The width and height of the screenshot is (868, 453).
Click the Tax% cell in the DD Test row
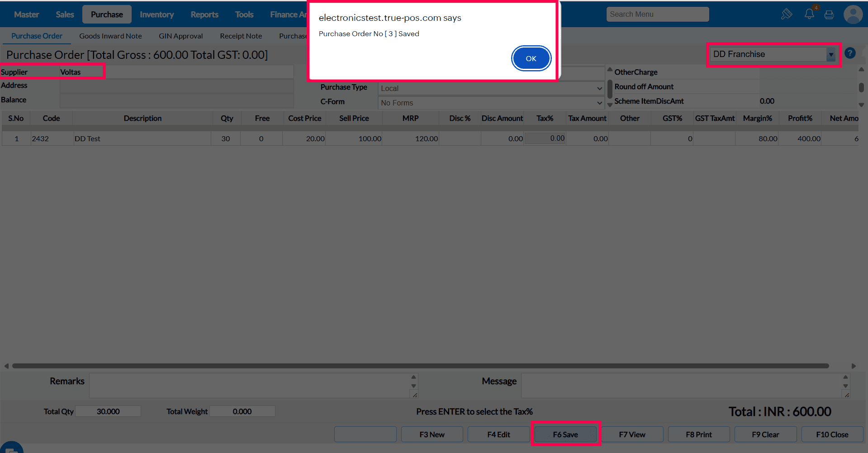[x=545, y=138]
